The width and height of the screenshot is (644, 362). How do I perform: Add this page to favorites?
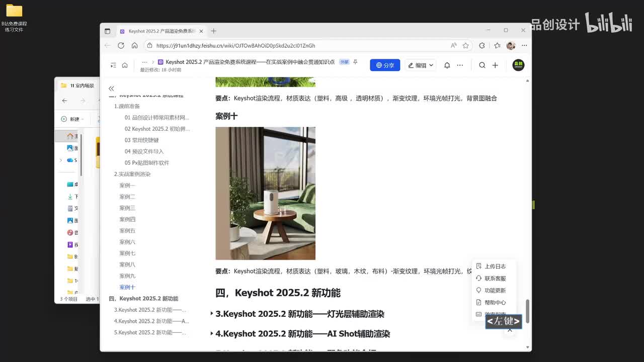point(465,45)
